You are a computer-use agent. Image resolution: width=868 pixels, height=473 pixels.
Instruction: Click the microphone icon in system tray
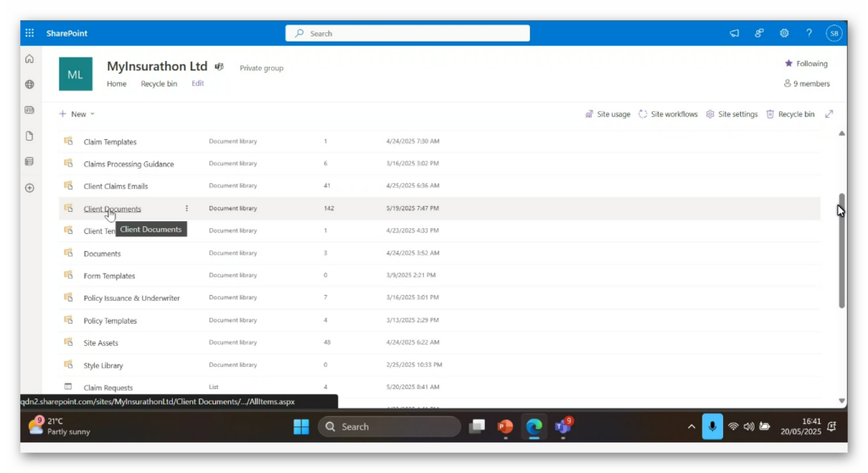pos(712,426)
